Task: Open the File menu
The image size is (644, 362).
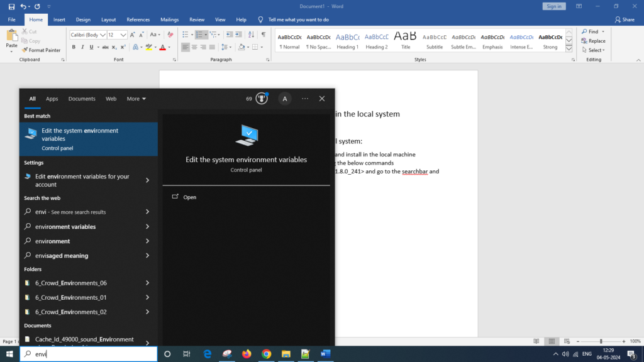Action: [11, 19]
